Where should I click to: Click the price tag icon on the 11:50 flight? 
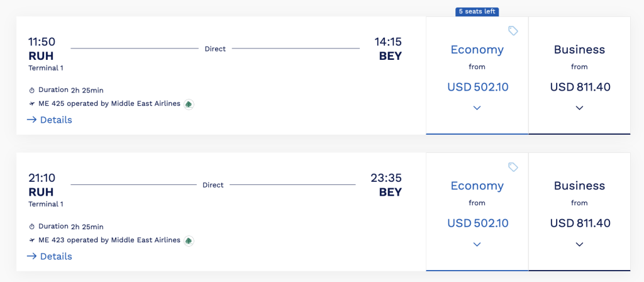(513, 30)
